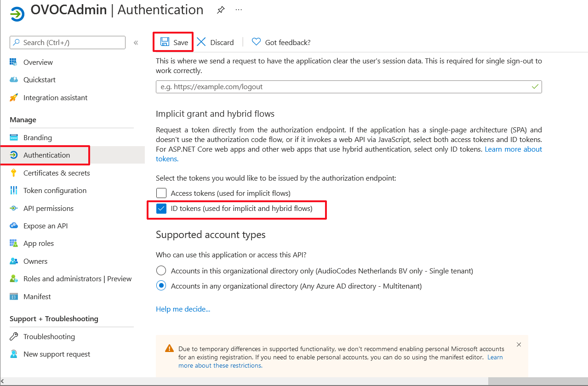
Task: Select the Multitenant accounts radio button
Action: [161, 286]
